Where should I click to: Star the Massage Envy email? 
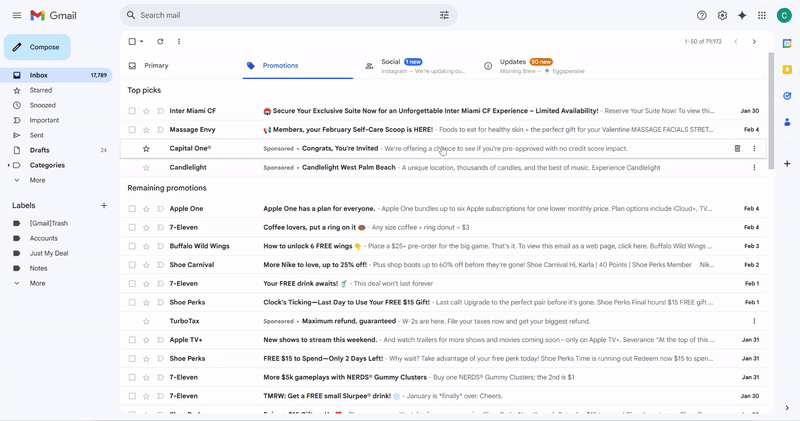(146, 130)
